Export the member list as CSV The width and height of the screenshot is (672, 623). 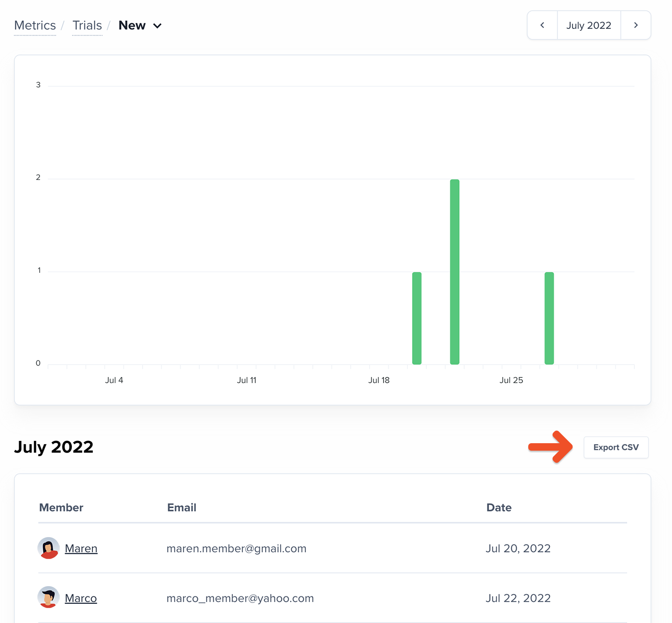pos(616,447)
